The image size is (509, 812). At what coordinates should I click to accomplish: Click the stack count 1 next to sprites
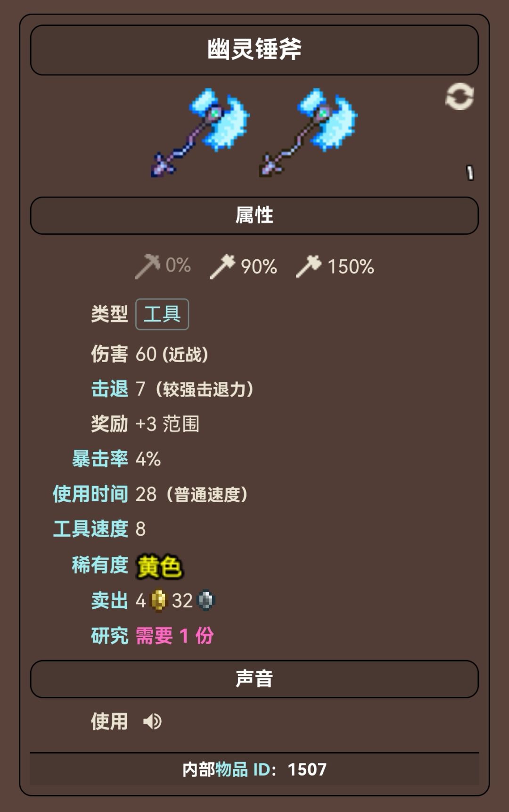tap(470, 171)
